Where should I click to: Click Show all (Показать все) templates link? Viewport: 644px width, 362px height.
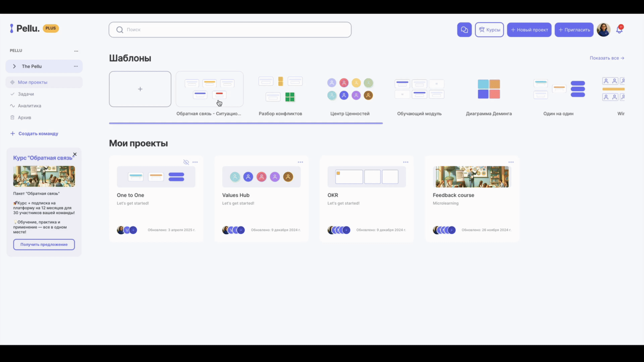[607, 58]
